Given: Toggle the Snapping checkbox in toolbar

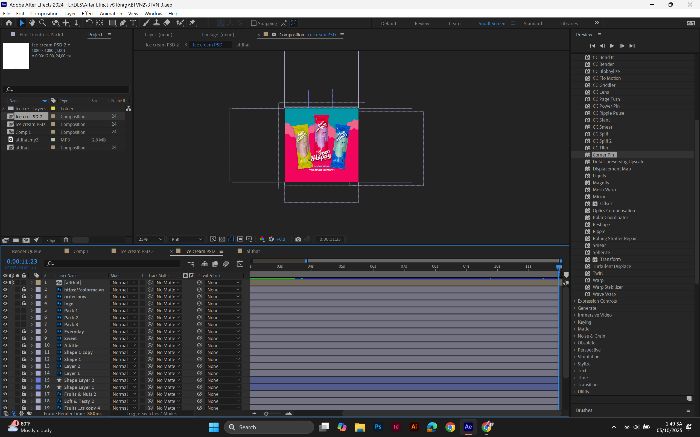Looking at the screenshot, I should [x=254, y=23].
